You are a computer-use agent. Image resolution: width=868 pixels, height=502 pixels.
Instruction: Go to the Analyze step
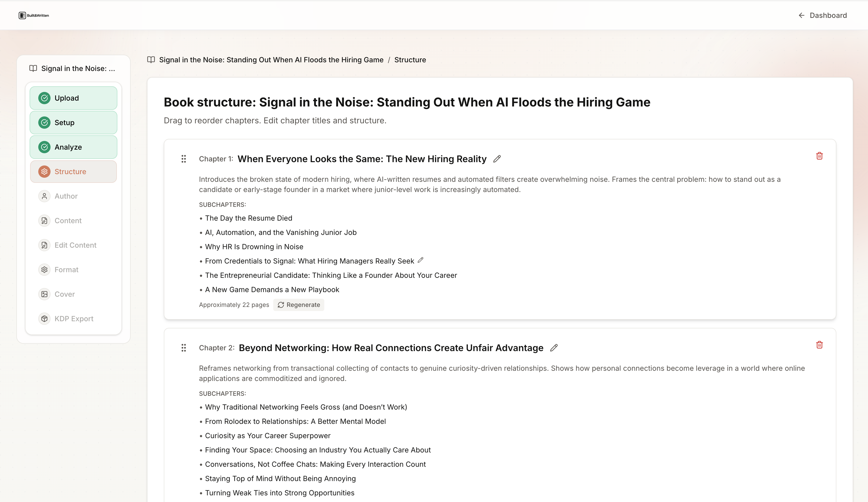(x=73, y=147)
